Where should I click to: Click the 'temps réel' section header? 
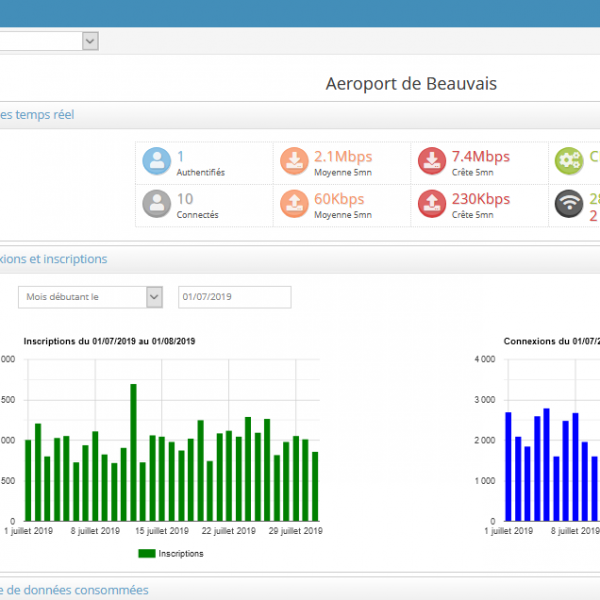tap(37, 114)
